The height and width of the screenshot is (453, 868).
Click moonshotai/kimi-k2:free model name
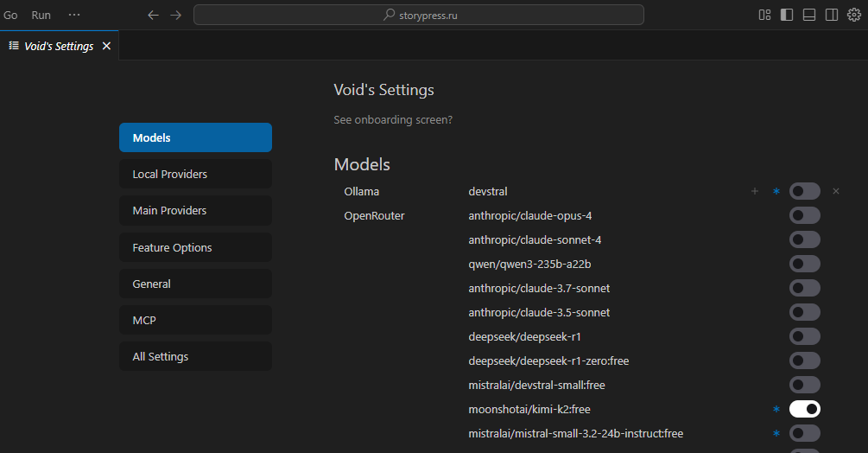tap(529, 410)
